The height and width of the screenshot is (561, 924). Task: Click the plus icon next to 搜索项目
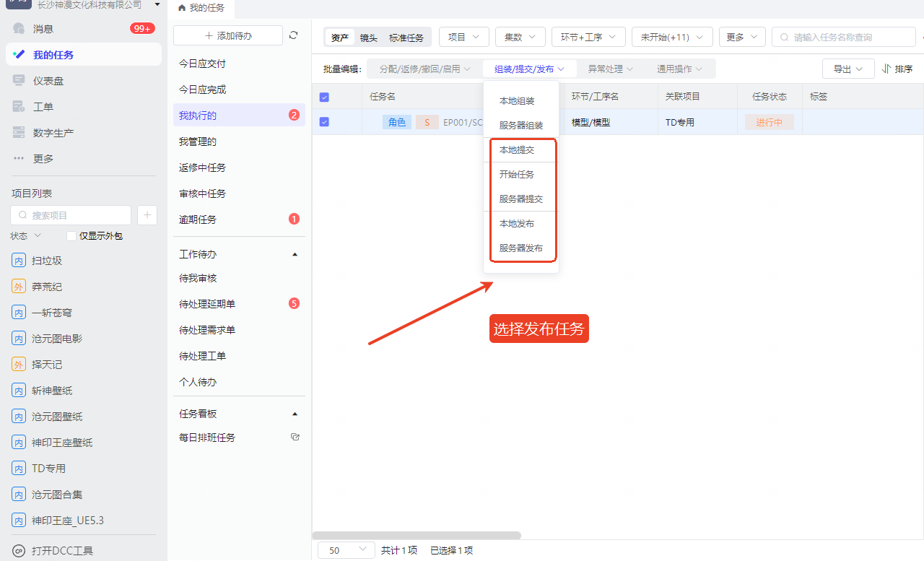pos(147,215)
